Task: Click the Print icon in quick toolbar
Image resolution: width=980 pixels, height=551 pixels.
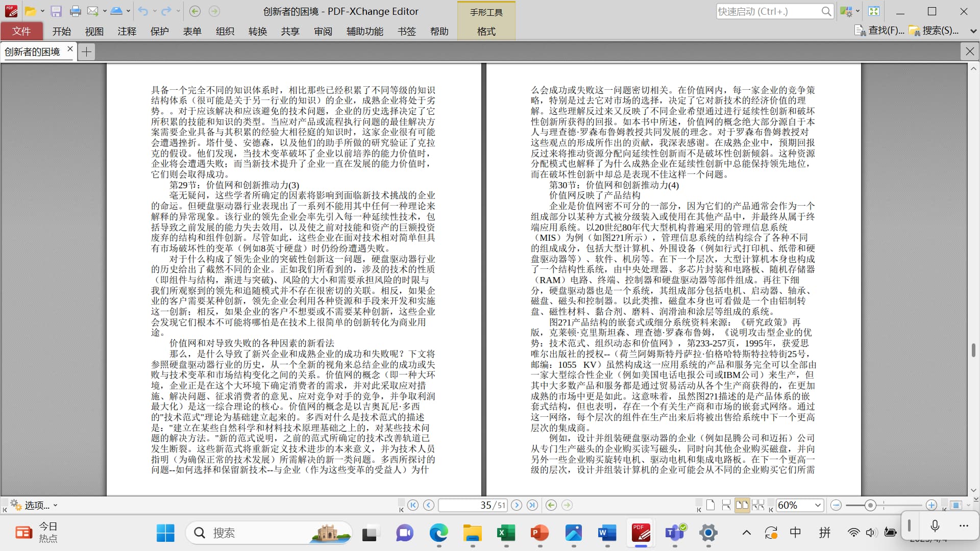Action: [x=75, y=11]
